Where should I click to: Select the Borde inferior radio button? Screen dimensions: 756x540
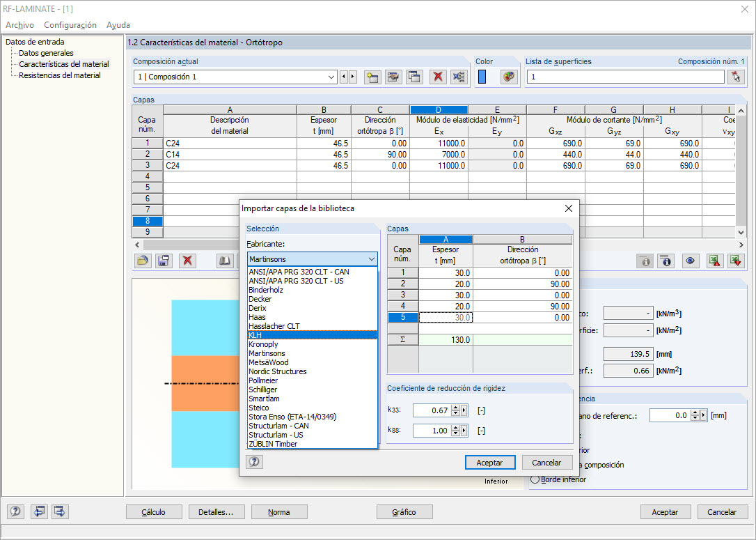pyautogui.click(x=535, y=479)
